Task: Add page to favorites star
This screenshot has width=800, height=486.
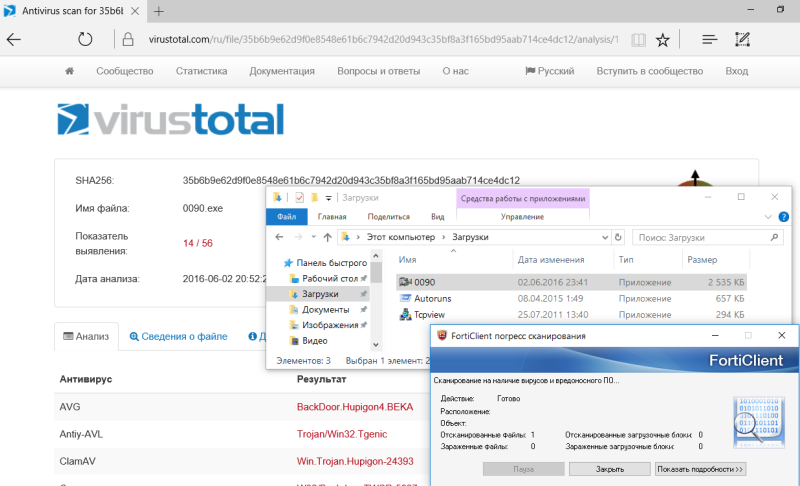Action: click(663, 40)
